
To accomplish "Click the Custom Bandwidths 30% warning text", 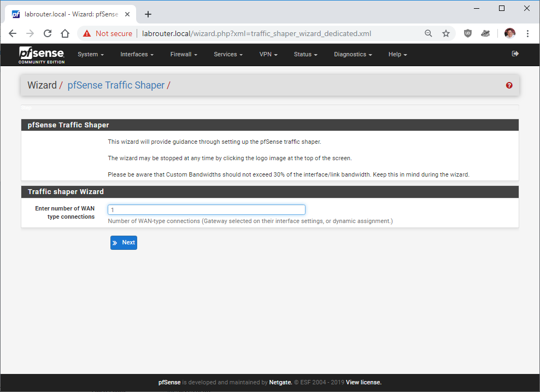I will 289,174.
